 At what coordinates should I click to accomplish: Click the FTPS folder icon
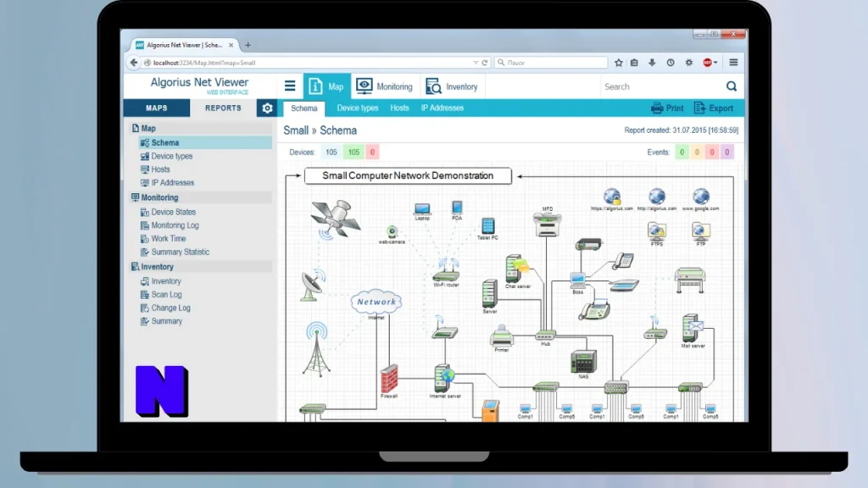pos(657,230)
